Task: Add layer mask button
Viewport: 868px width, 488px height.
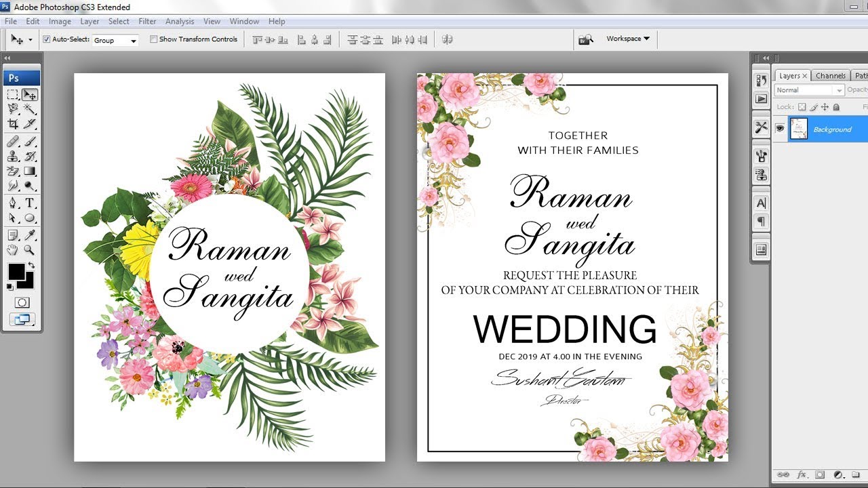Action: click(x=819, y=475)
